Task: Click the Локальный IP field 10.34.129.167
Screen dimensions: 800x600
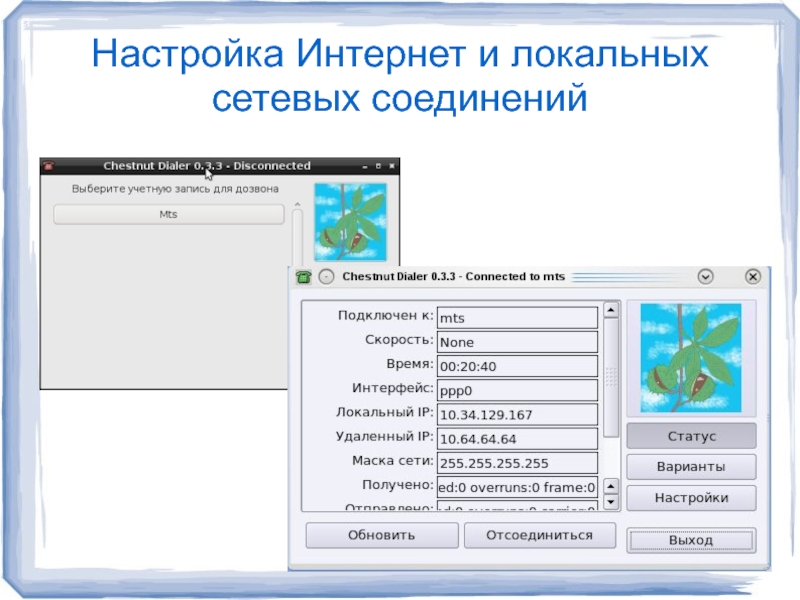Action: click(517, 415)
